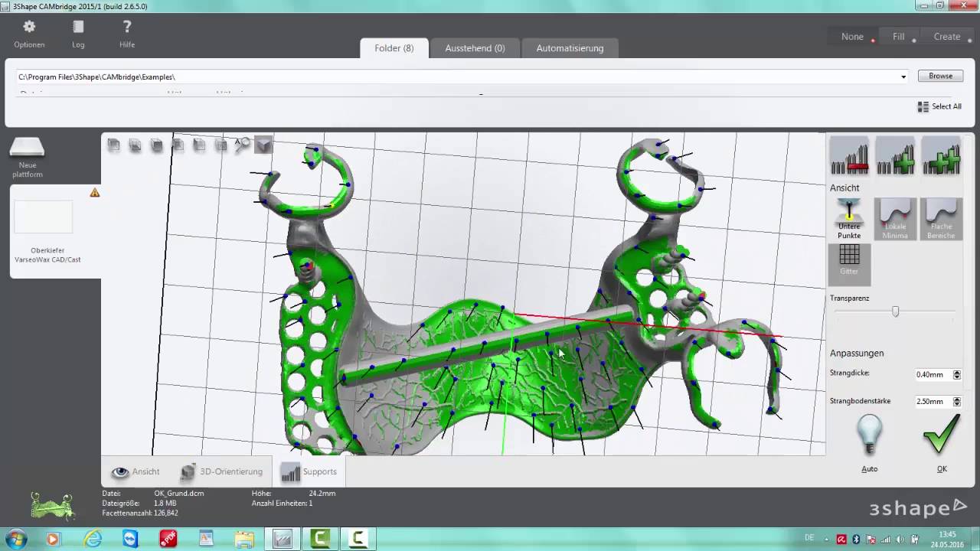Switch to the Automatisierung tab

tap(570, 48)
